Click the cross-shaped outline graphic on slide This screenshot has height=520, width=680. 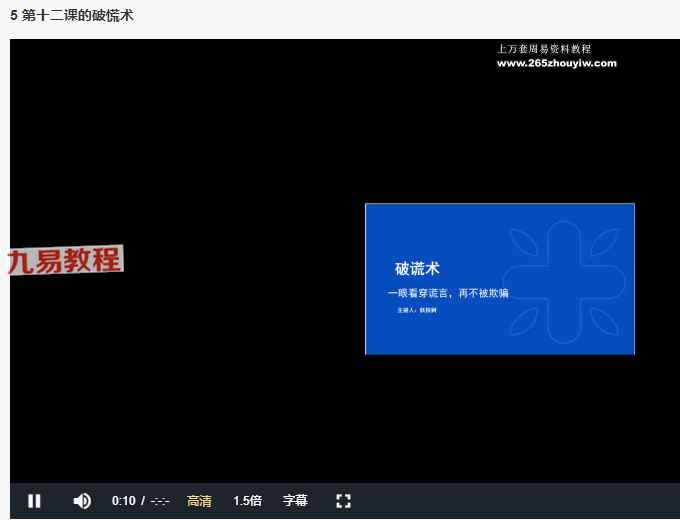563,279
